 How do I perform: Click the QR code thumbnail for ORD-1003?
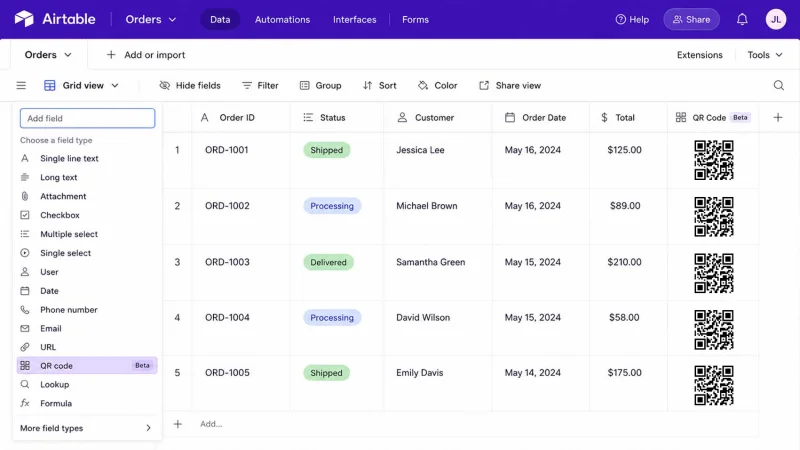point(713,273)
